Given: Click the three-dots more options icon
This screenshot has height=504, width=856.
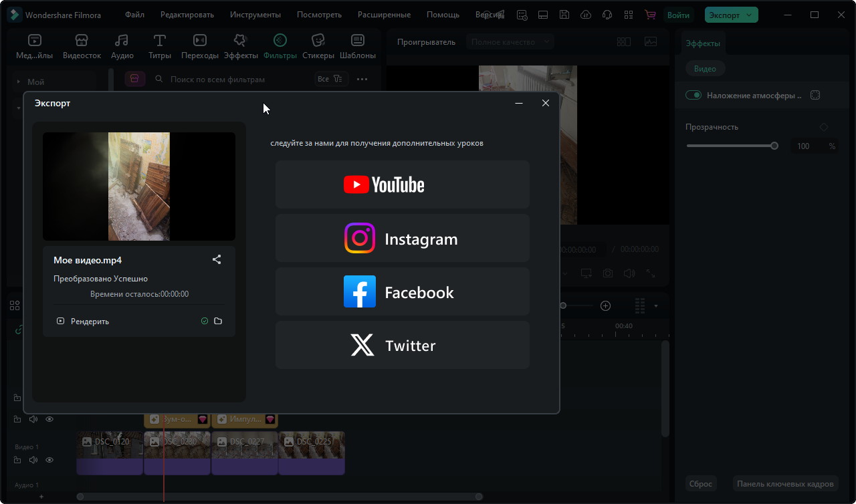Looking at the screenshot, I should pos(362,79).
